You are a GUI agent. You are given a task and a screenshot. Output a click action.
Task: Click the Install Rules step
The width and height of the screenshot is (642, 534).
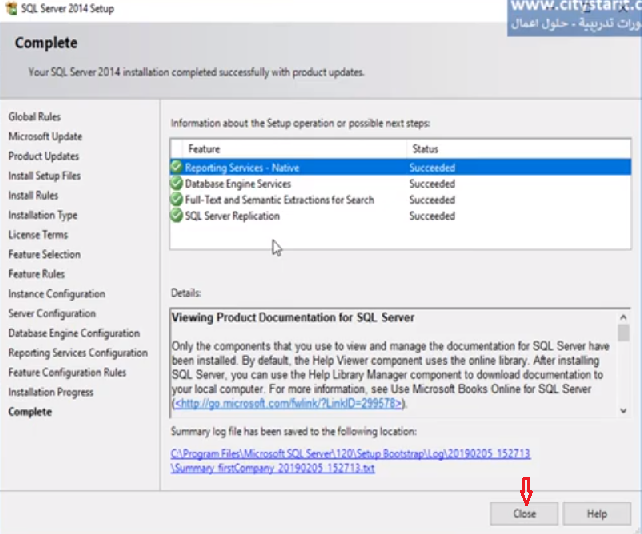(x=33, y=195)
